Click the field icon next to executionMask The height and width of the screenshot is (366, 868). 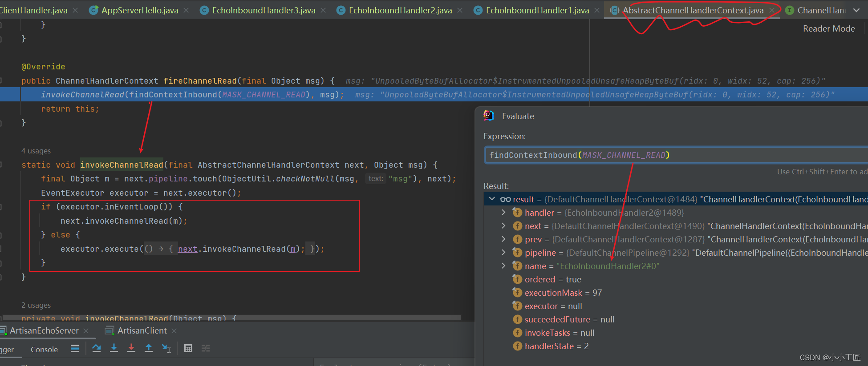pyautogui.click(x=517, y=293)
